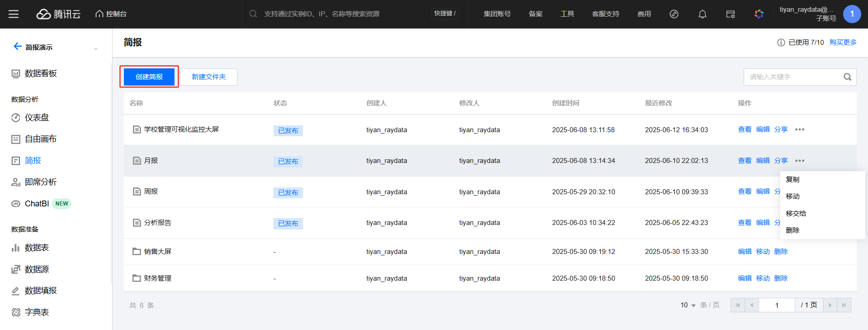This screenshot has width=868, height=330.
Task: Focus the keyword search input field
Action: point(791,77)
